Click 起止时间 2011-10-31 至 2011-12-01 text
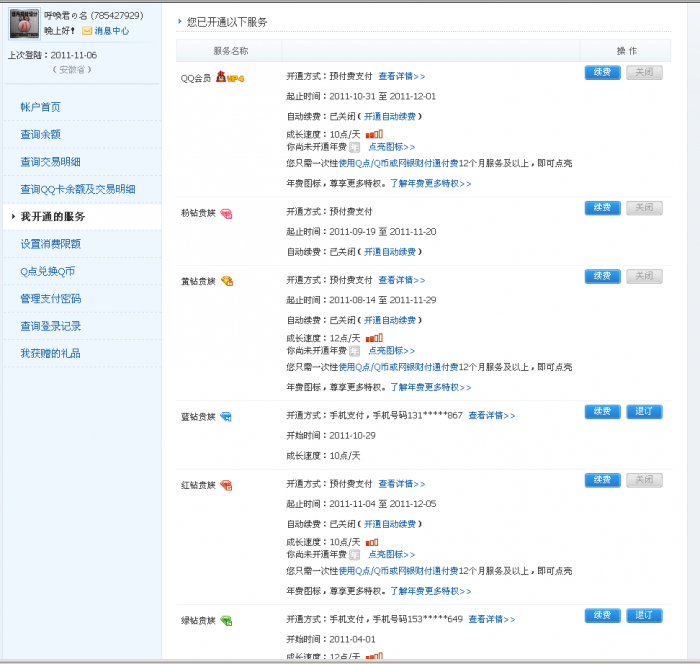Screen dimensions: 700x664 coord(361,96)
